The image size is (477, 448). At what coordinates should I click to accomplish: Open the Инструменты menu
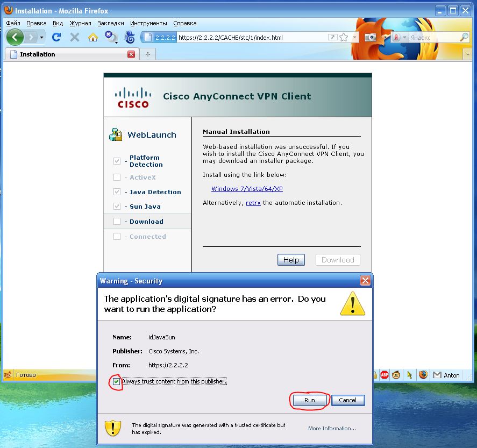tap(149, 23)
